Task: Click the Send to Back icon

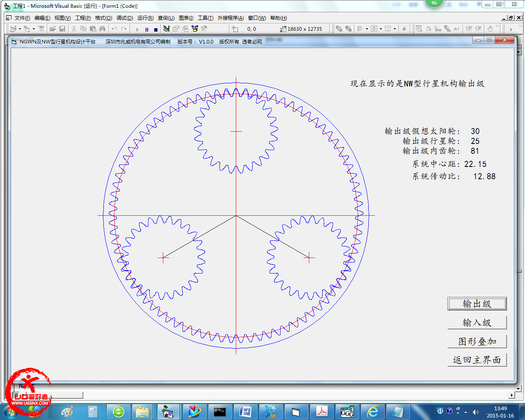Action: (x=348, y=29)
